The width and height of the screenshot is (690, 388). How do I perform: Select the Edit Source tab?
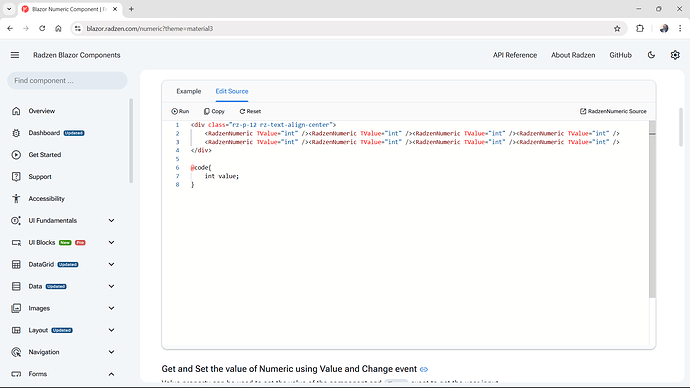232,91
